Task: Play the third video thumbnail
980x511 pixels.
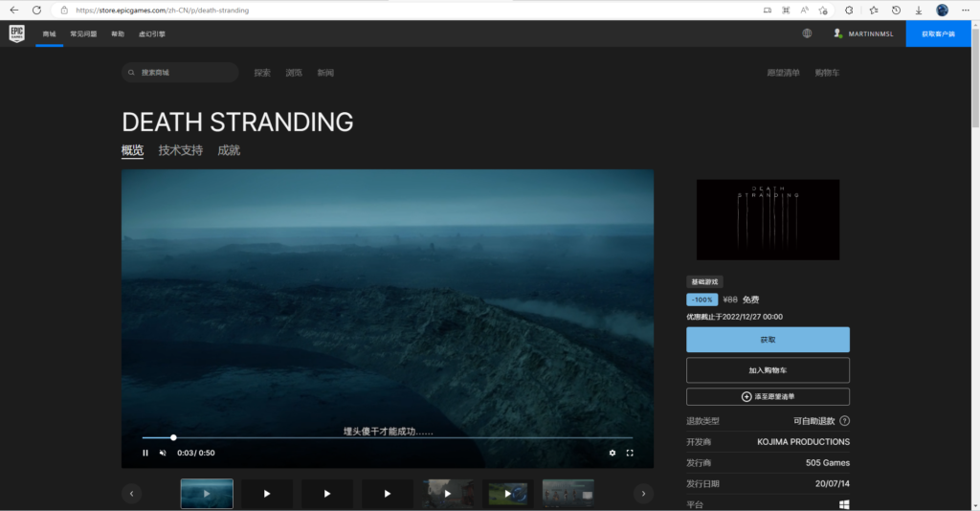Action: pyautogui.click(x=327, y=494)
